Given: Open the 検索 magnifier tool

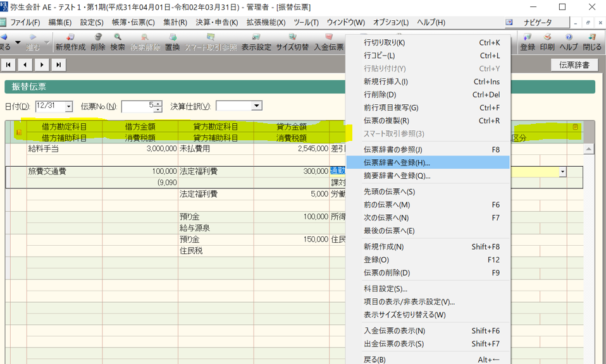Looking at the screenshot, I should click(x=118, y=42).
